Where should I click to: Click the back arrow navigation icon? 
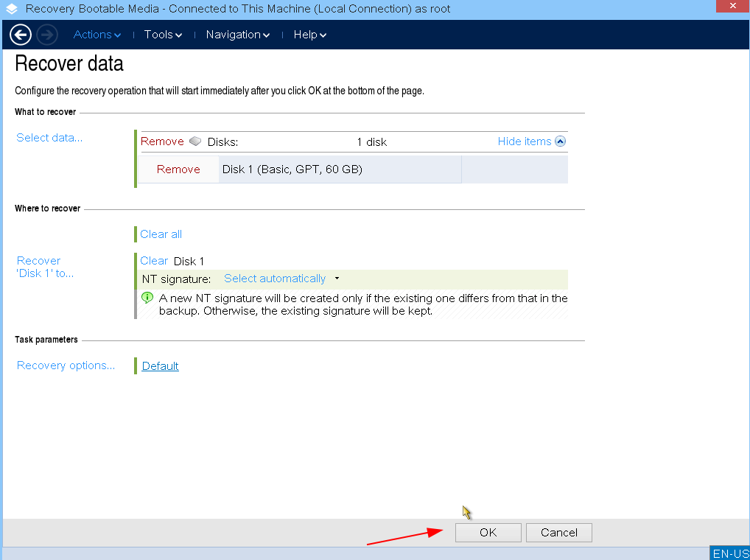tap(21, 35)
